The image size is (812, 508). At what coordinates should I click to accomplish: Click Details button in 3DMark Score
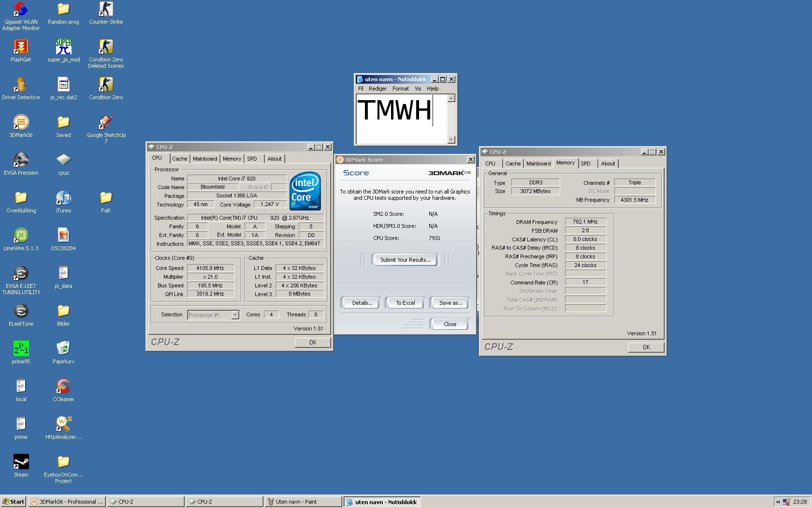coord(362,303)
